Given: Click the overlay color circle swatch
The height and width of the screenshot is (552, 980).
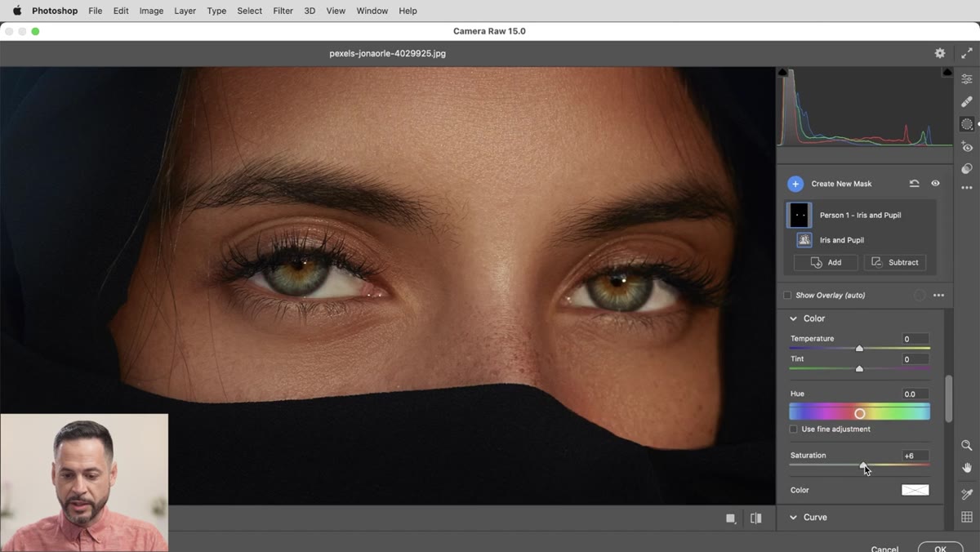Looking at the screenshot, I should 920,295.
